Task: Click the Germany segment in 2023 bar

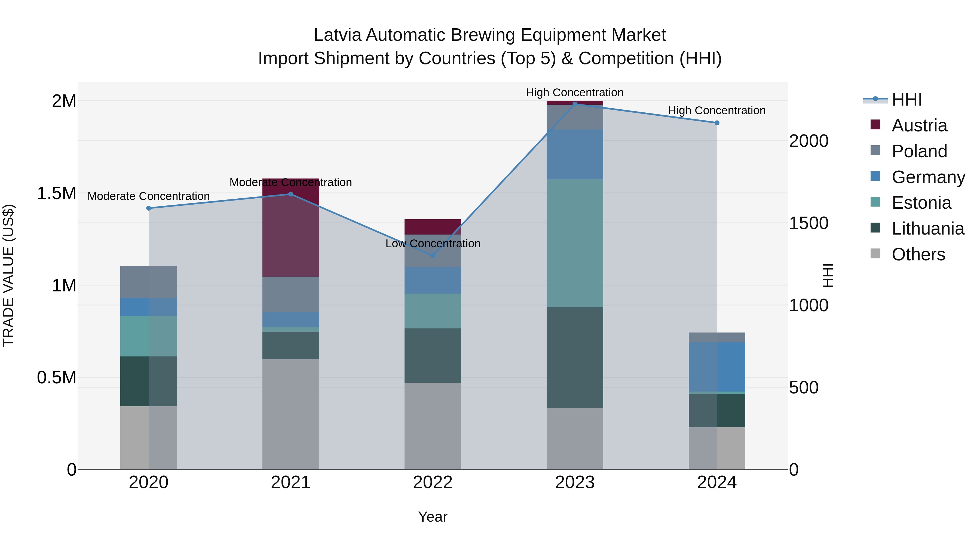Action: pos(575,154)
